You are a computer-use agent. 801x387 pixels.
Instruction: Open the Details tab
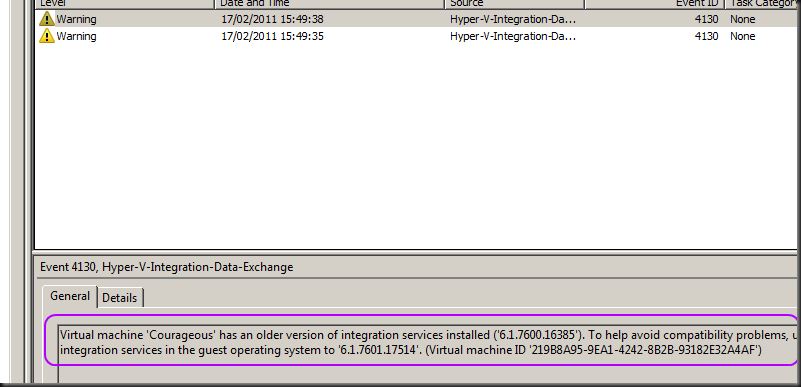(x=120, y=298)
